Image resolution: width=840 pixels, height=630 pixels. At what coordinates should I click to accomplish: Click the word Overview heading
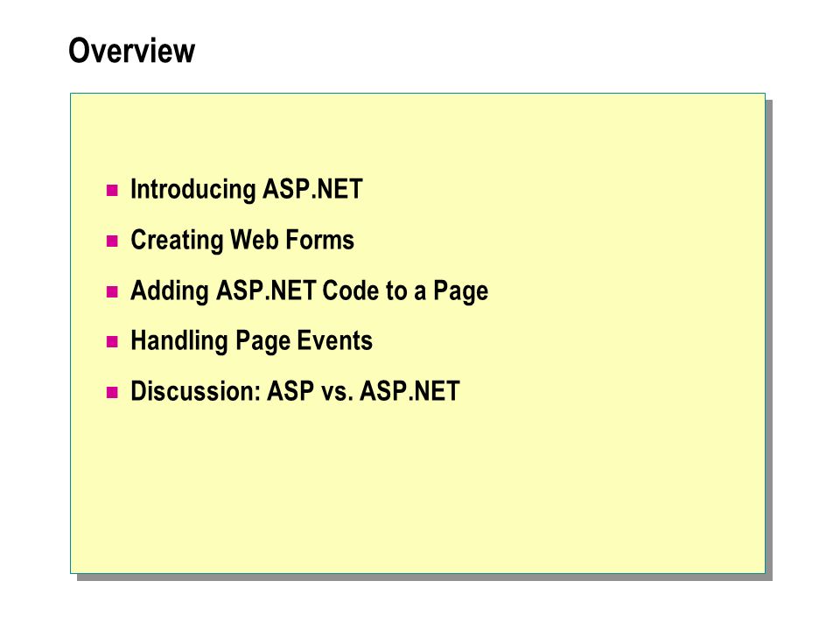pos(132,51)
